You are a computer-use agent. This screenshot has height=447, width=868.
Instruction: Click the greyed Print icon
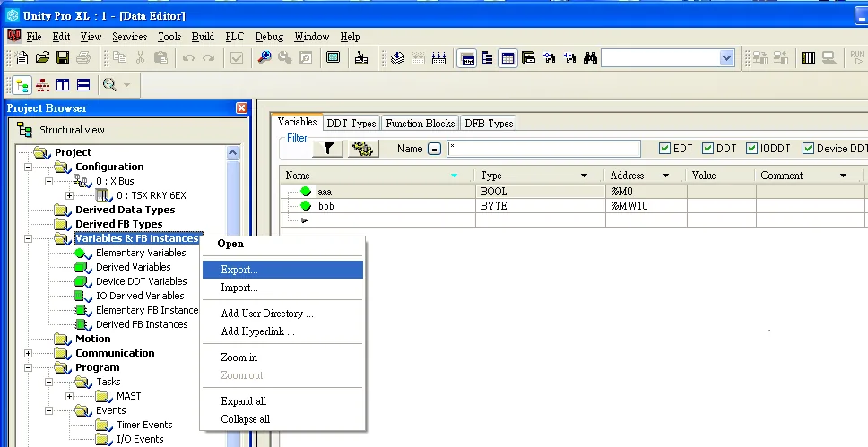(x=83, y=57)
